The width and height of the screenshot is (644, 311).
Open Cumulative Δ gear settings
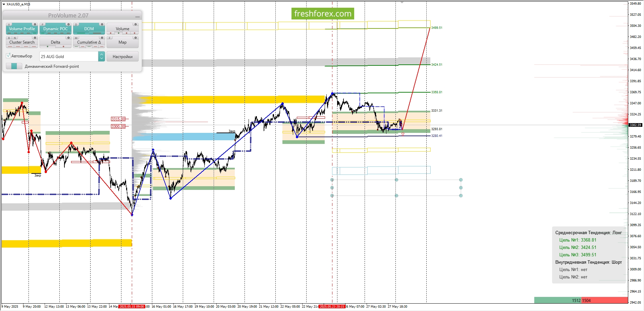click(x=102, y=38)
